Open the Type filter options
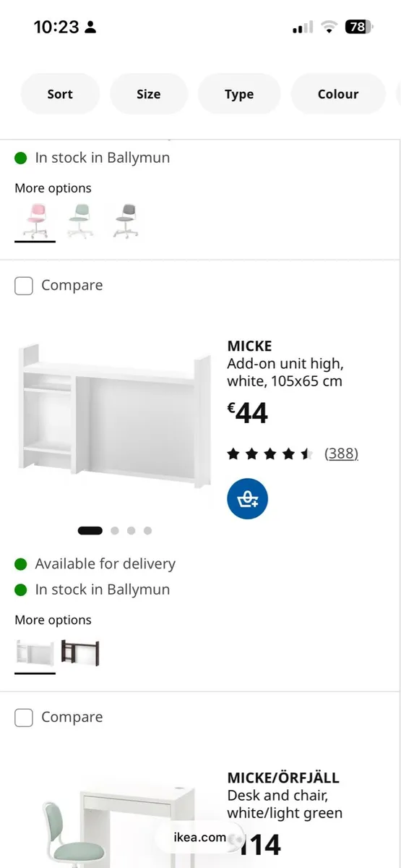This screenshot has height=868, width=401. pyautogui.click(x=239, y=94)
